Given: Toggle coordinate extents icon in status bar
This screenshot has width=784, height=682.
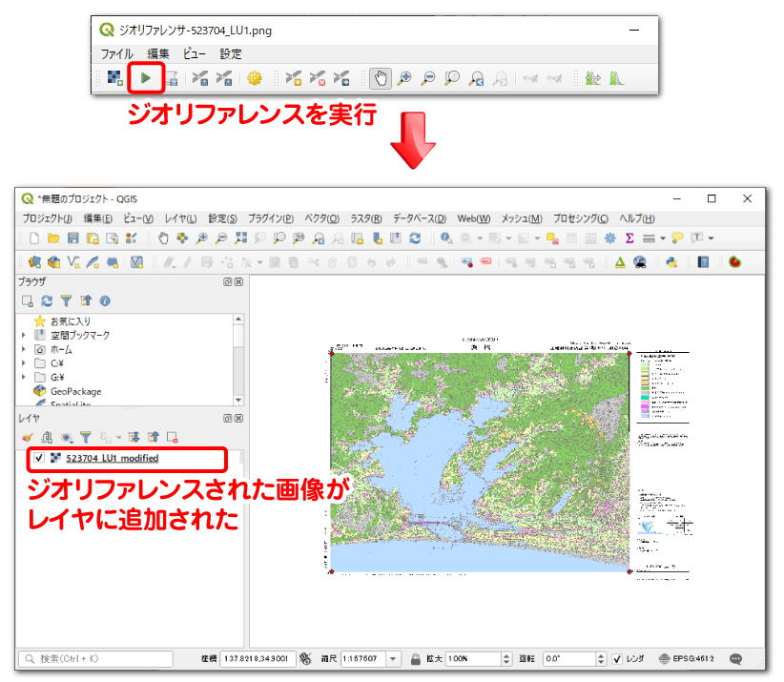Looking at the screenshot, I should click(305, 659).
